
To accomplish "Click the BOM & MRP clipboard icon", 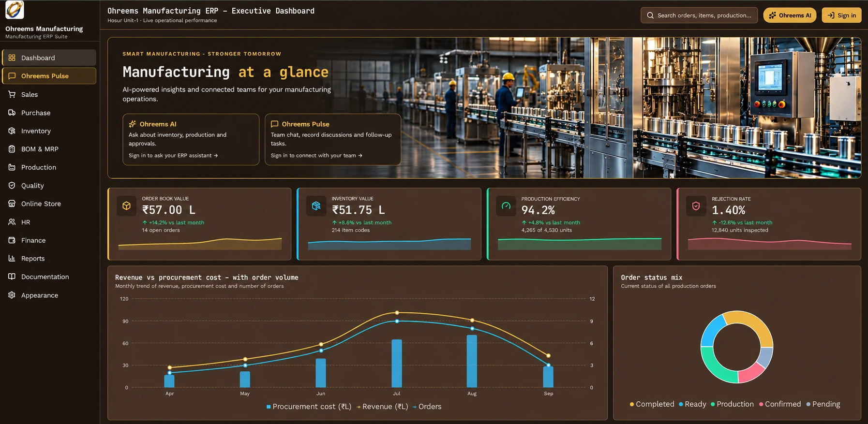I will pos(12,149).
